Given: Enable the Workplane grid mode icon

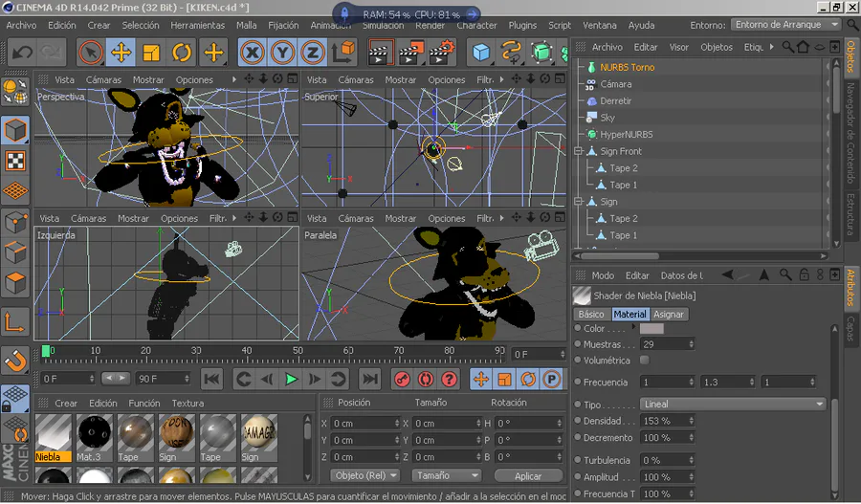Looking at the screenshot, I should pos(15,191).
